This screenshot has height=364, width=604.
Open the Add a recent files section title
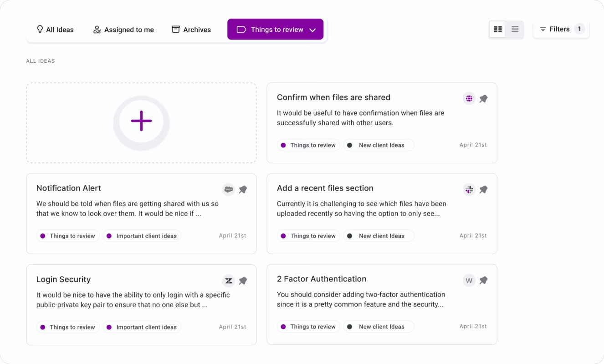click(x=325, y=188)
